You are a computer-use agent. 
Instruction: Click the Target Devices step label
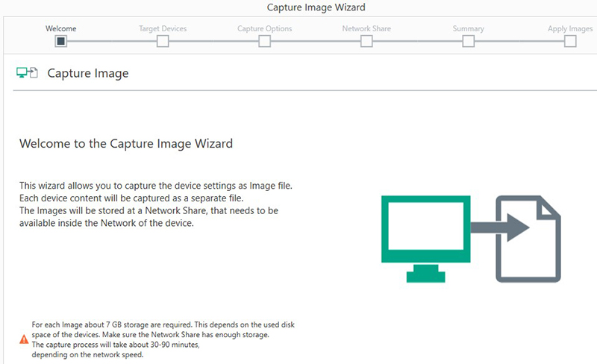[163, 28]
